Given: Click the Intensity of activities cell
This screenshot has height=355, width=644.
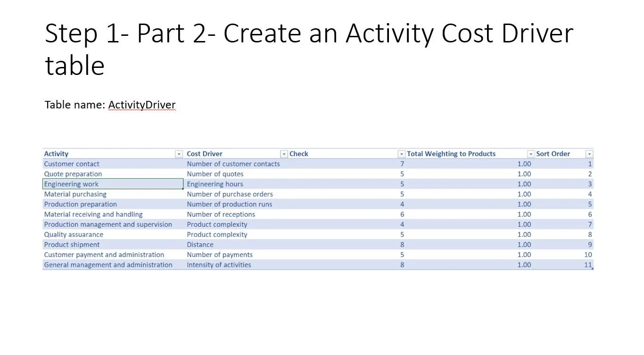Looking at the screenshot, I should (219, 264).
